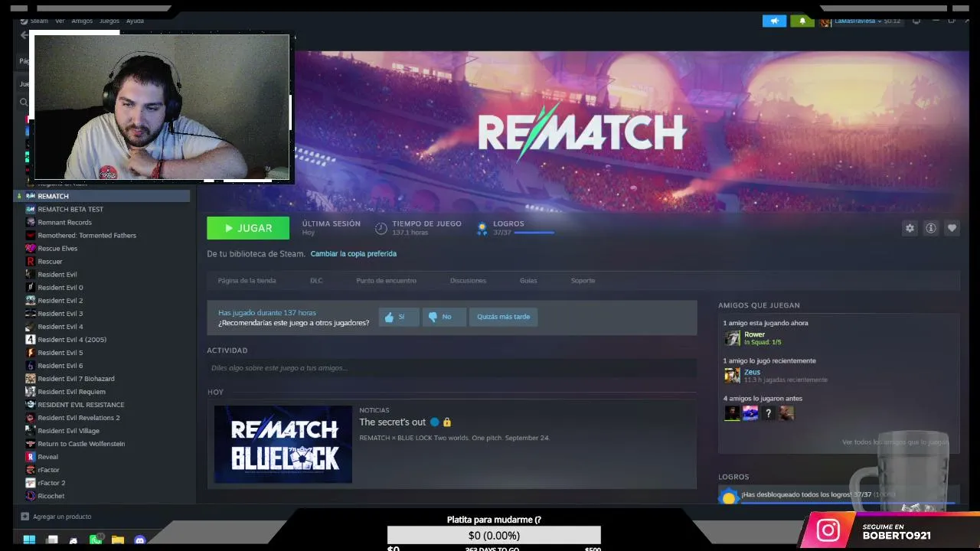Click Cambiar la copia preferida link

[x=354, y=253]
